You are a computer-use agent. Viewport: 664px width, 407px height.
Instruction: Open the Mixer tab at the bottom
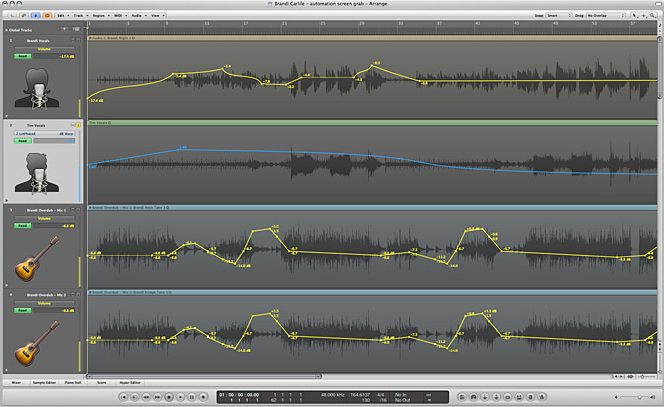(17, 382)
